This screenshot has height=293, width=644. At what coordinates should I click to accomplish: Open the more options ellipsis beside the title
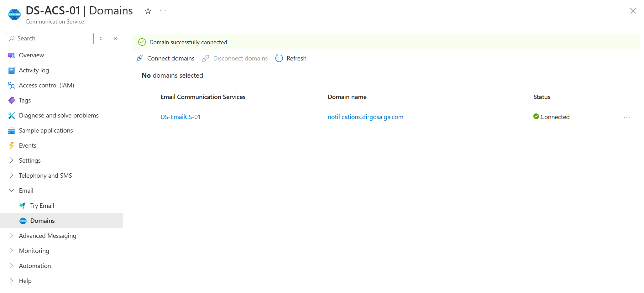[x=163, y=11]
